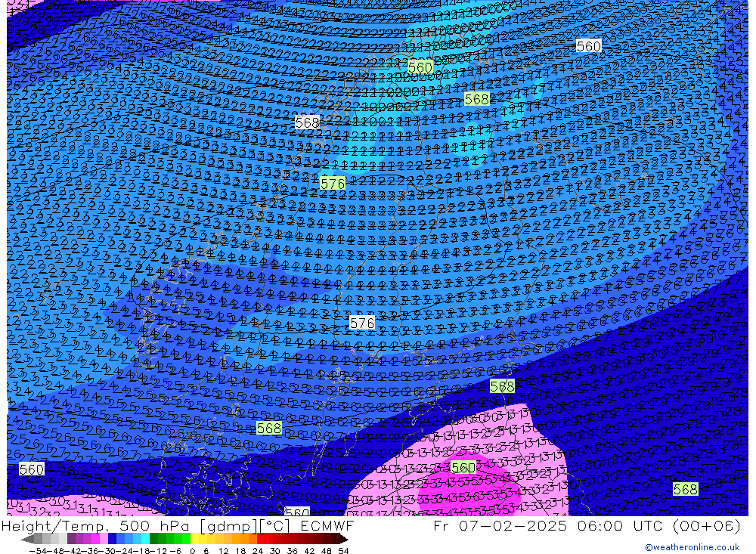The height and width of the screenshot is (554, 756).
Task: Click the green 560 label inside pink area
Action: (463, 467)
